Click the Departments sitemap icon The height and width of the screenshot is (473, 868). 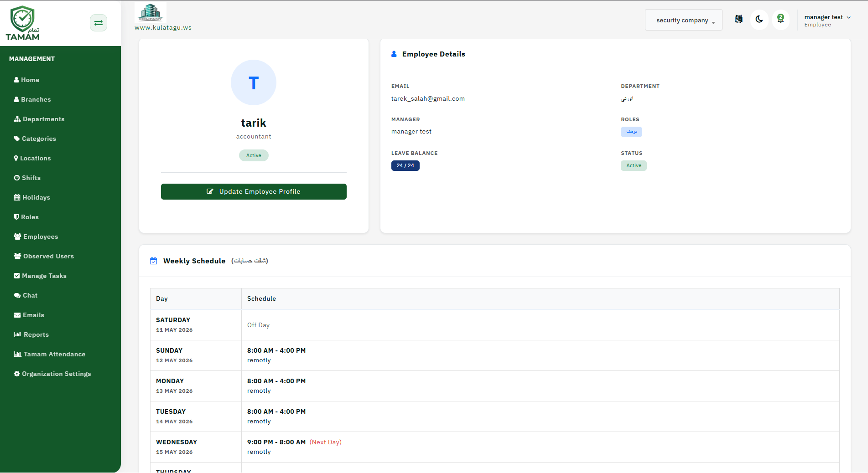tap(17, 119)
